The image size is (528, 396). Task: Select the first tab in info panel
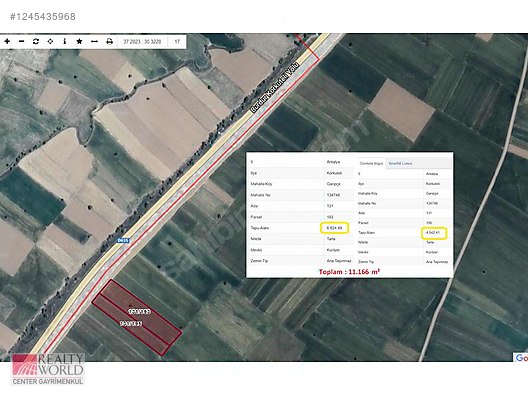coord(371,163)
